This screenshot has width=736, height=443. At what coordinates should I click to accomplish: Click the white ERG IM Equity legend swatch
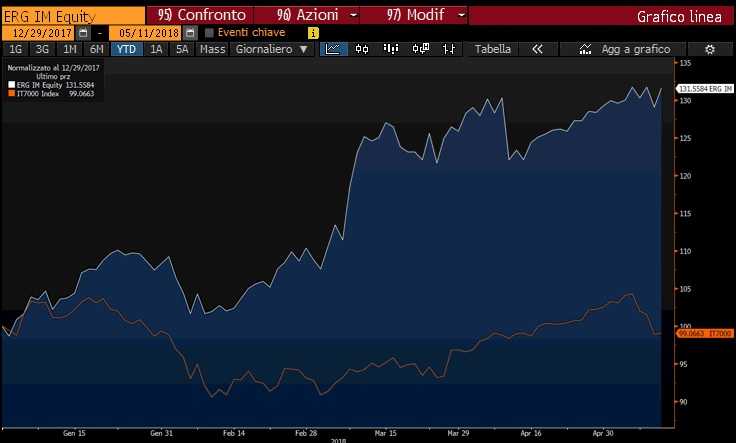(x=12, y=85)
